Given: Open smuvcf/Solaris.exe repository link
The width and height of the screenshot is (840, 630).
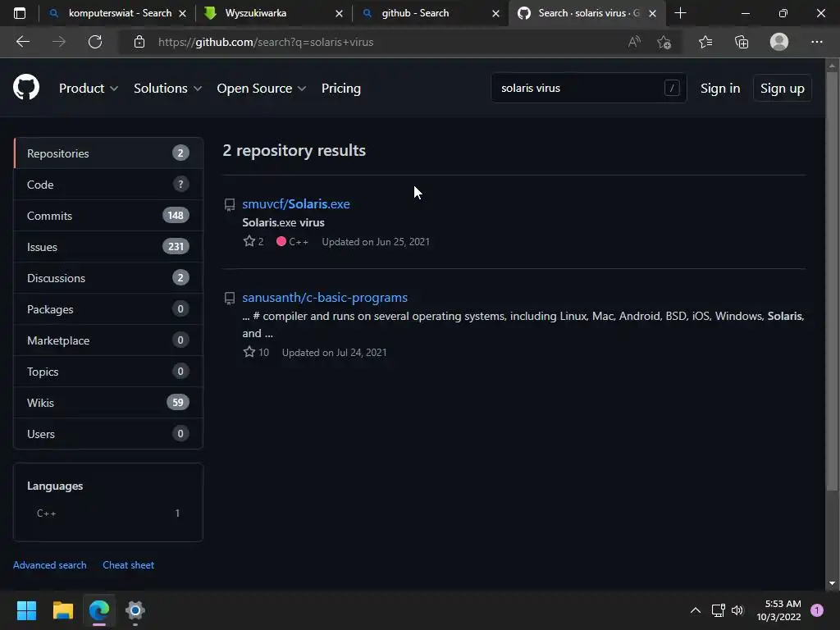Looking at the screenshot, I should (x=295, y=204).
